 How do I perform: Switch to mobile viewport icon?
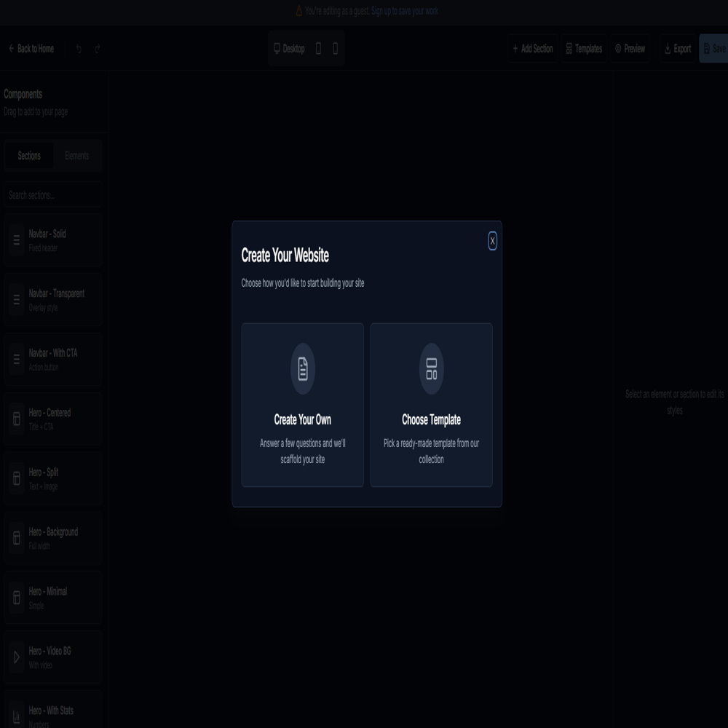(335, 49)
